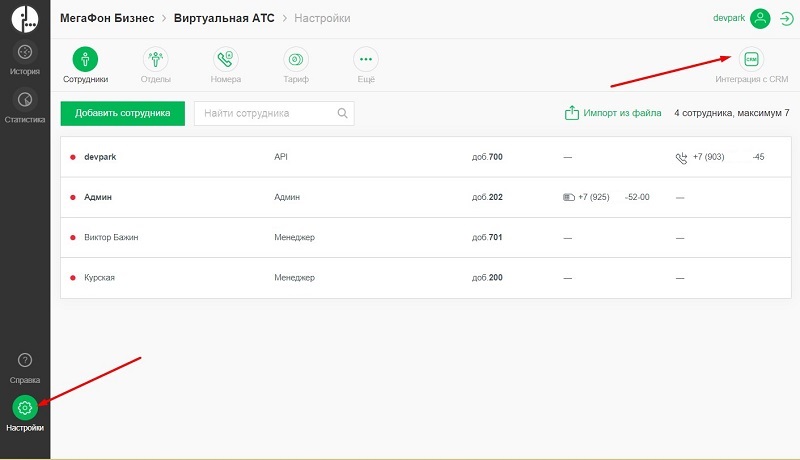This screenshot has width=800, height=460.
Task: Open the Виктор Бажин employee row
Action: click(x=426, y=238)
